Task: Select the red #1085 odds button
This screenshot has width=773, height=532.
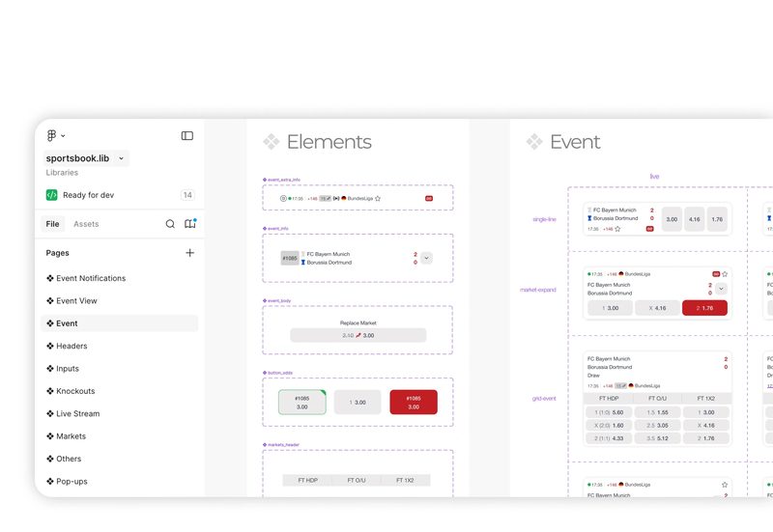Action: pos(414,403)
